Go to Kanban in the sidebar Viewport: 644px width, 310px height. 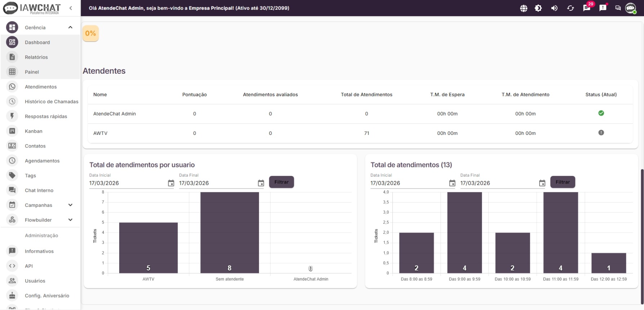(33, 131)
